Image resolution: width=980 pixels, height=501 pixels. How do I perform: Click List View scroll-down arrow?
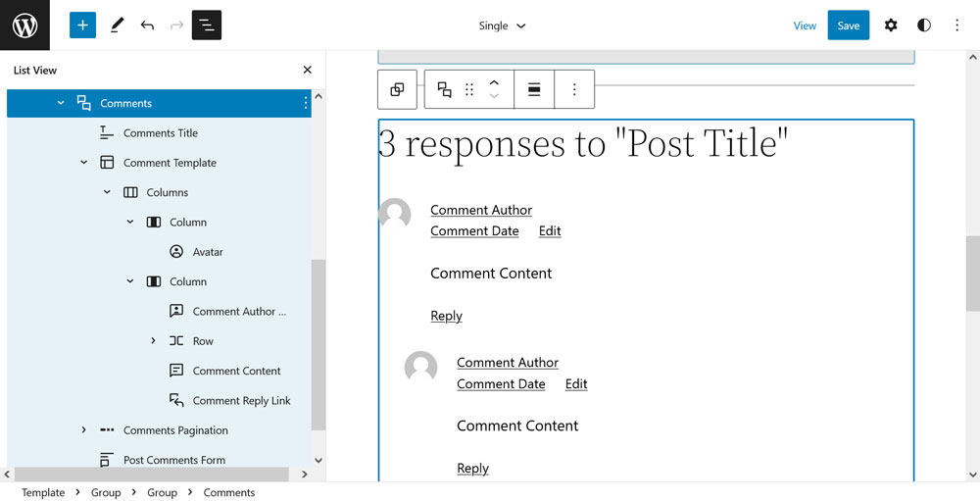click(318, 461)
